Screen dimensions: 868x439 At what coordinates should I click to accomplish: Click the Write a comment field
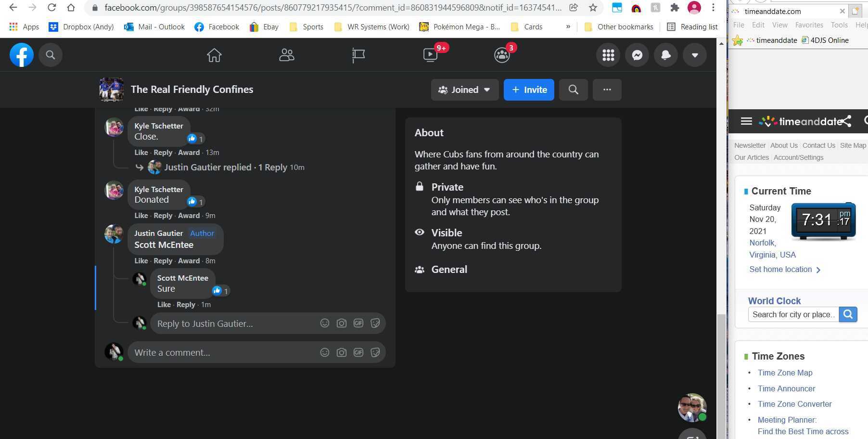click(x=221, y=353)
